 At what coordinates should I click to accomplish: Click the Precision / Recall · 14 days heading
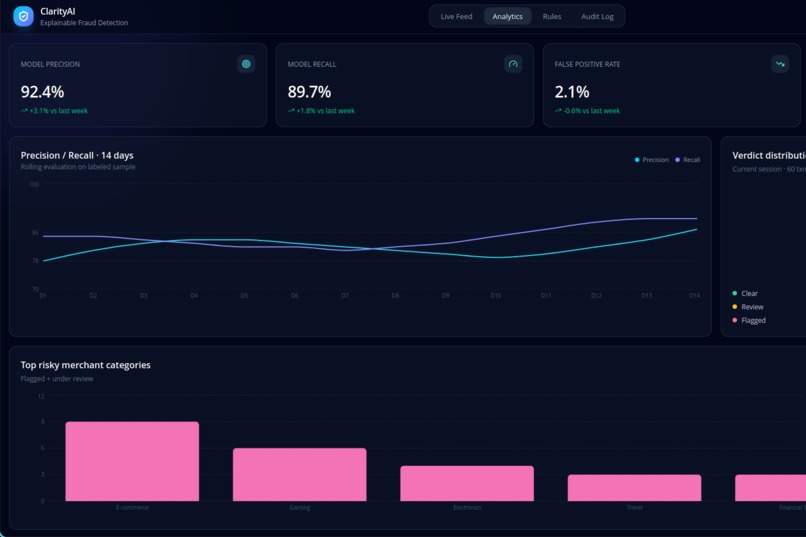coord(77,155)
